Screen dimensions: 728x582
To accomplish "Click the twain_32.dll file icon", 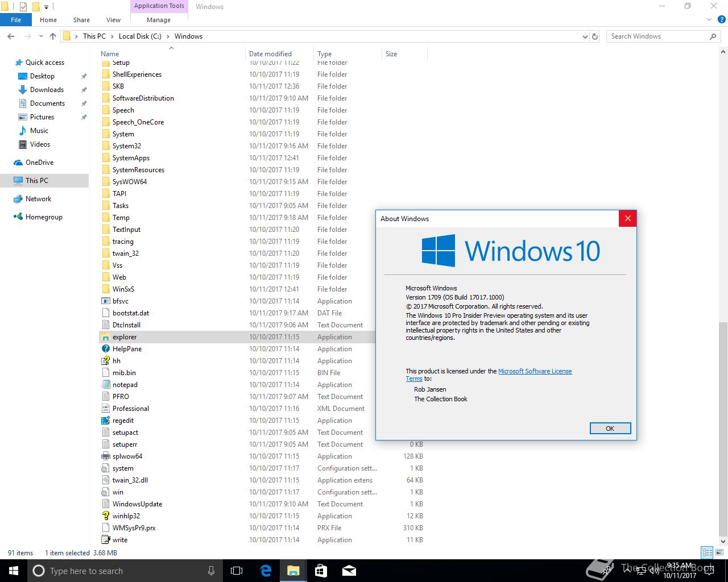I will click(105, 480).
